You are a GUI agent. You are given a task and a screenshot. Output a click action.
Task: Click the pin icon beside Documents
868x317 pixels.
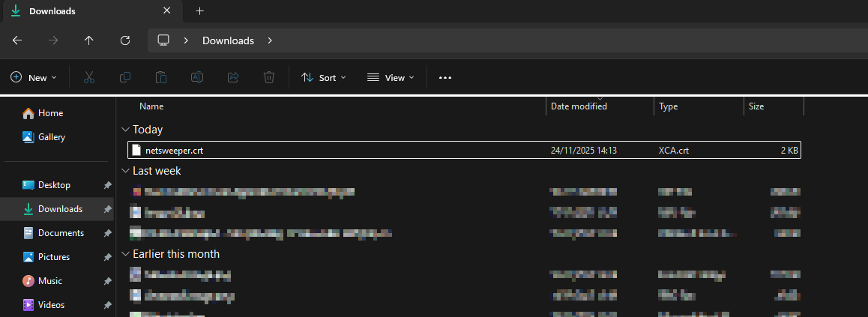(x=107, y=234)
